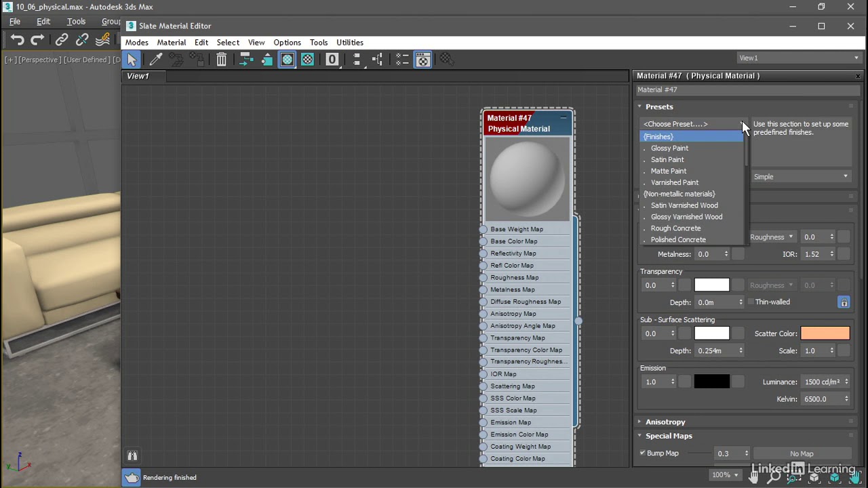Click binoculars search icon in View1
This screenshot has height=488, width=868.
click(132, 455)
